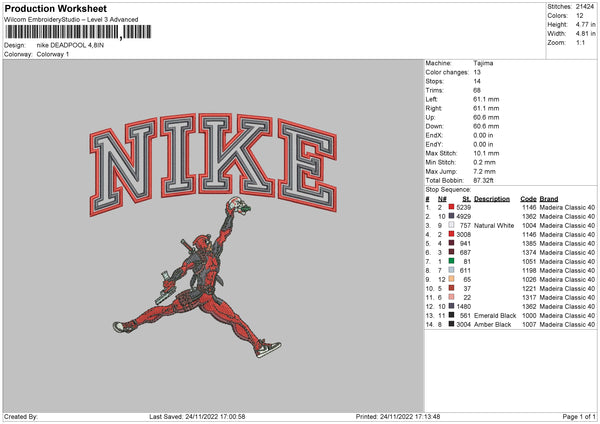Choose the dark red swatch beside 687
The image size is (600, 424).
[x=452, y=252]
